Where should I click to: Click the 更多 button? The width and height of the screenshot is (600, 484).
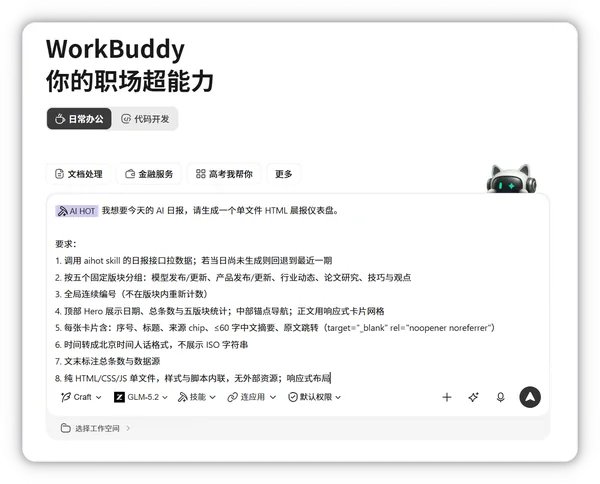(x=284, y=174)
